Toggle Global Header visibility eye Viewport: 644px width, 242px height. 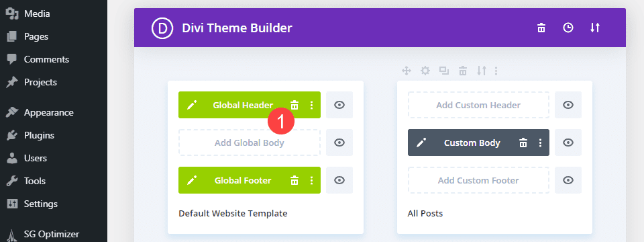[339, 105]
